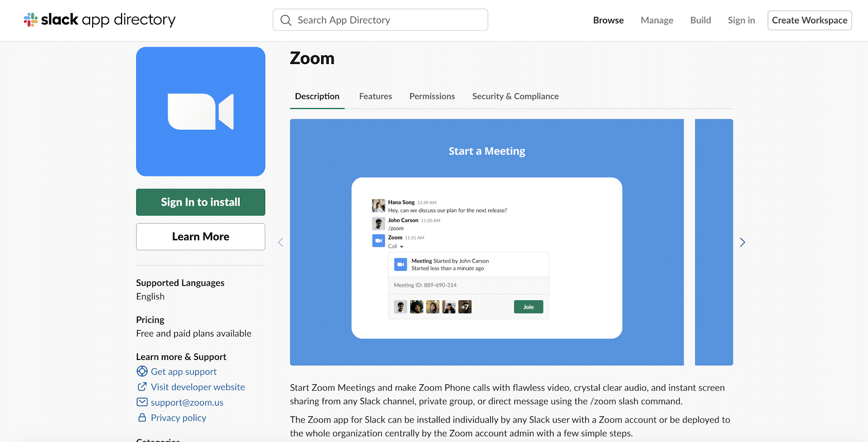Click the "Zoom" app title heading

[312, 58]
